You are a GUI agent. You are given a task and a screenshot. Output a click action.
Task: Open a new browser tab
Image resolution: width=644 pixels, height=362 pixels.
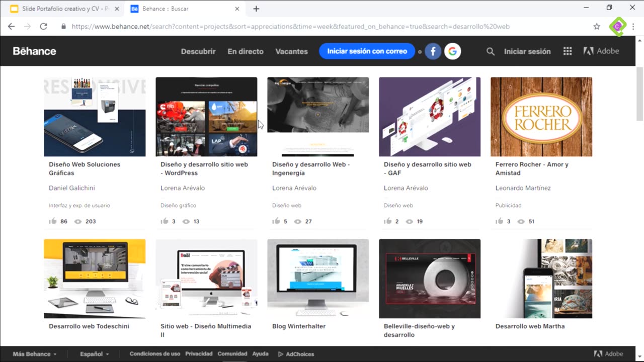pos(256,9)
